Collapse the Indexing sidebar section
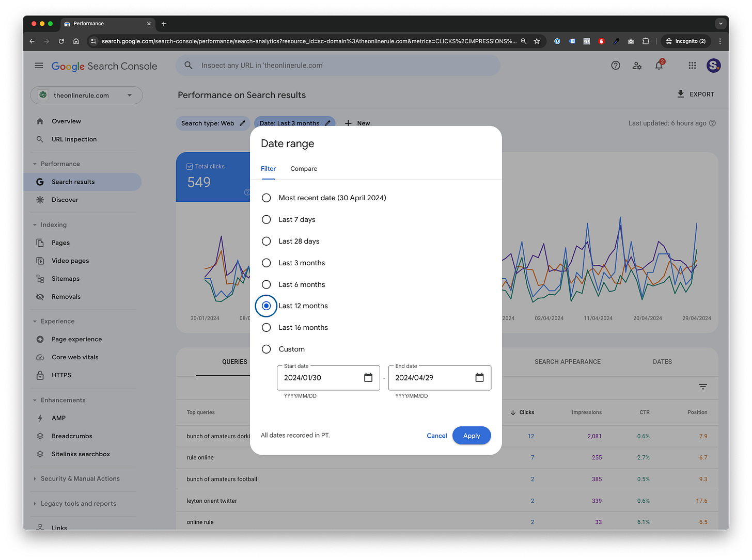752x560 pixels. 35,225
